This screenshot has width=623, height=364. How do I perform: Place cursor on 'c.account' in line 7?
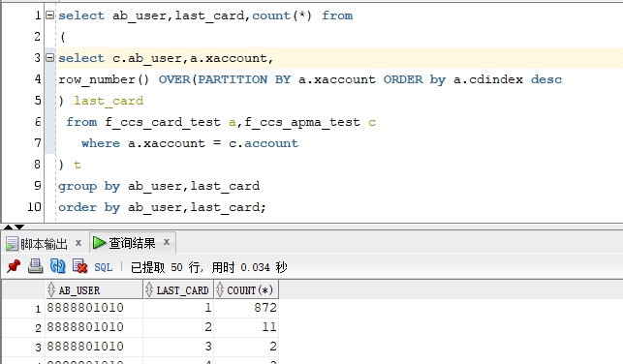(x=263, y=143)
